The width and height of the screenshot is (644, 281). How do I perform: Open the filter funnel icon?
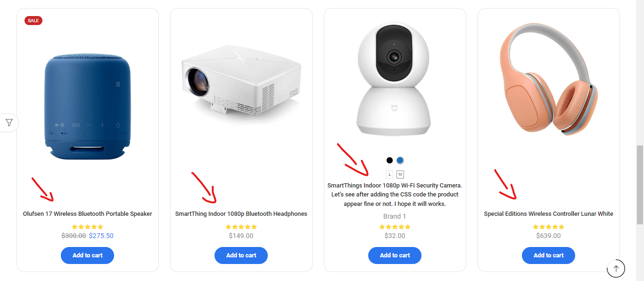tap(9, 123)
